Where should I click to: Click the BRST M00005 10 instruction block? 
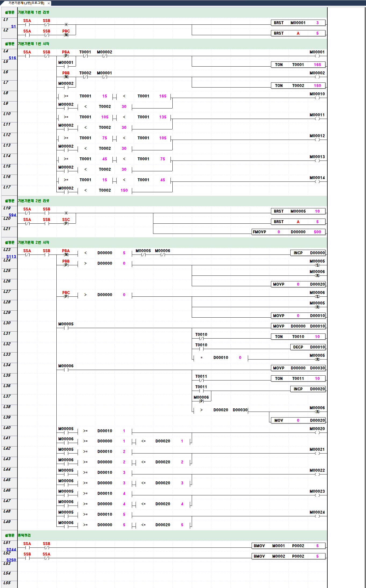298,211
